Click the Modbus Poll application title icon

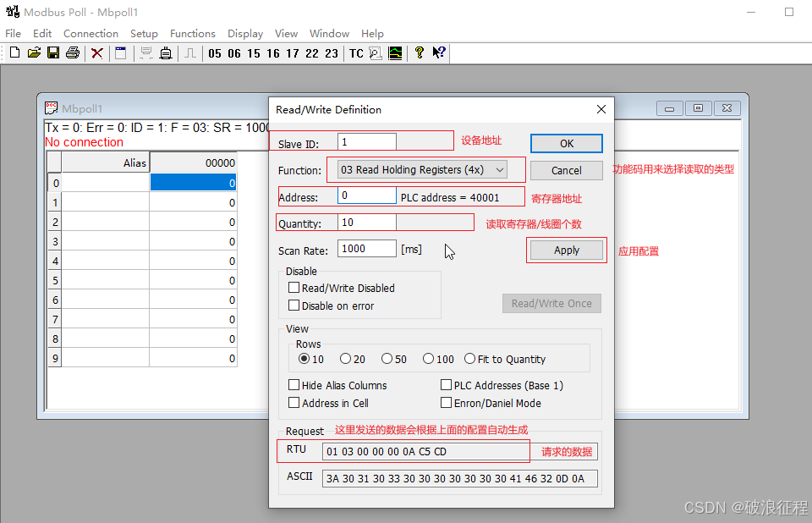[x=13, y=11]
